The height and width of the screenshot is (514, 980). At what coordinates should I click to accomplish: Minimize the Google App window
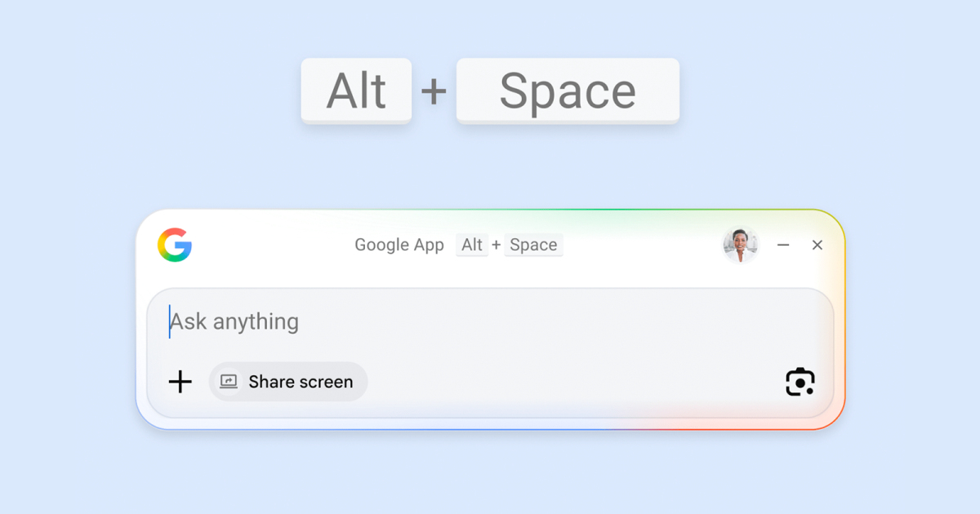(783, 245)
